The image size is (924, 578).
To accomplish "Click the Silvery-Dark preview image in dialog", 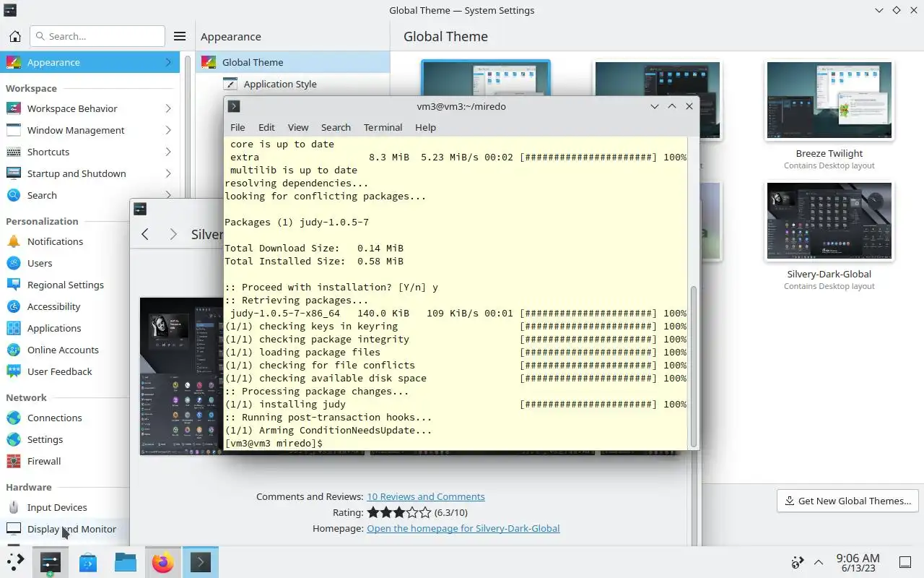I will 181,376.
